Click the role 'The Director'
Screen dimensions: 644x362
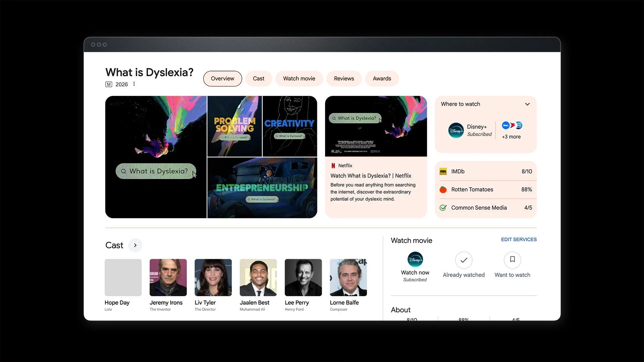pyautogui.click(x=205, y=309)
